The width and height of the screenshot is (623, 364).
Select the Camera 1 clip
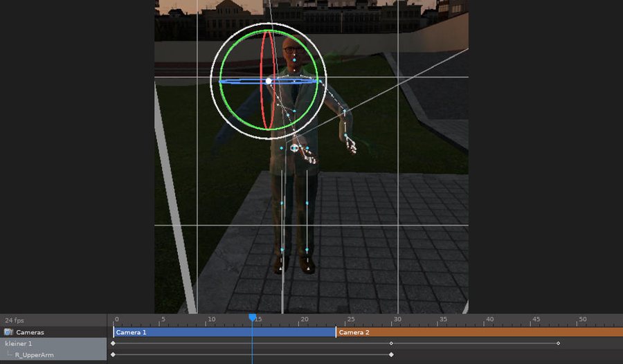(224, 332)
